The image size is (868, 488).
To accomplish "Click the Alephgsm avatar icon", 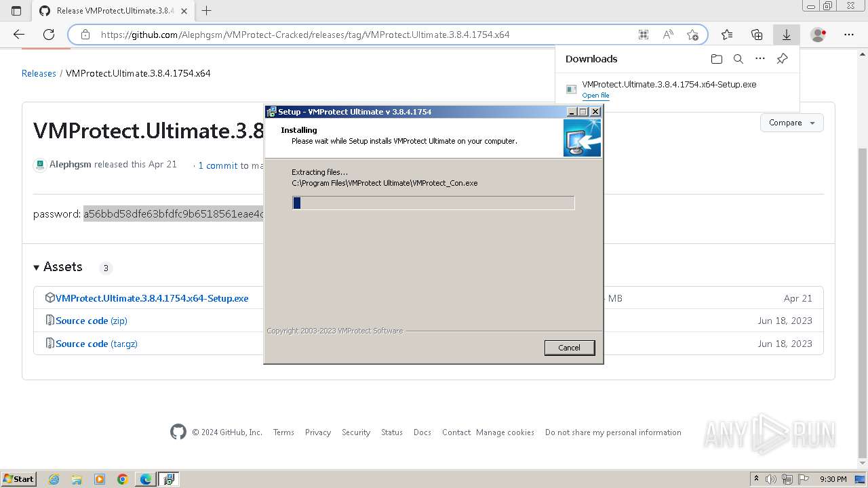I will (x=40, y=165).
